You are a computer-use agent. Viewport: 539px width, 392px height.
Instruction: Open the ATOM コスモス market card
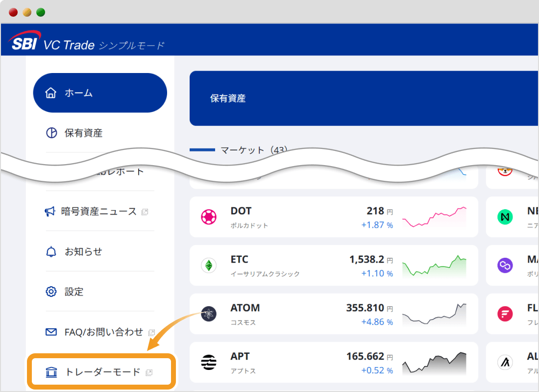334,314
